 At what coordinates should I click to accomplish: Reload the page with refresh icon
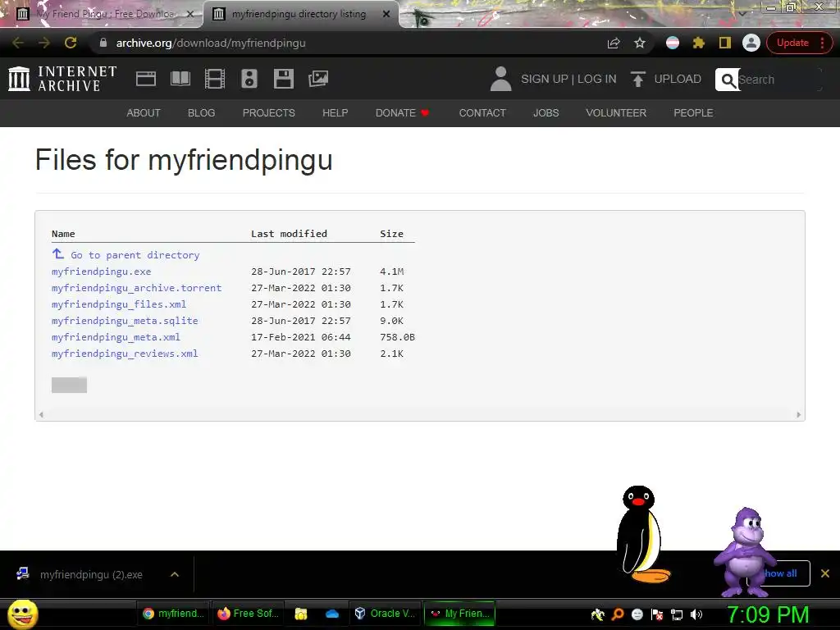click(71, 43)
